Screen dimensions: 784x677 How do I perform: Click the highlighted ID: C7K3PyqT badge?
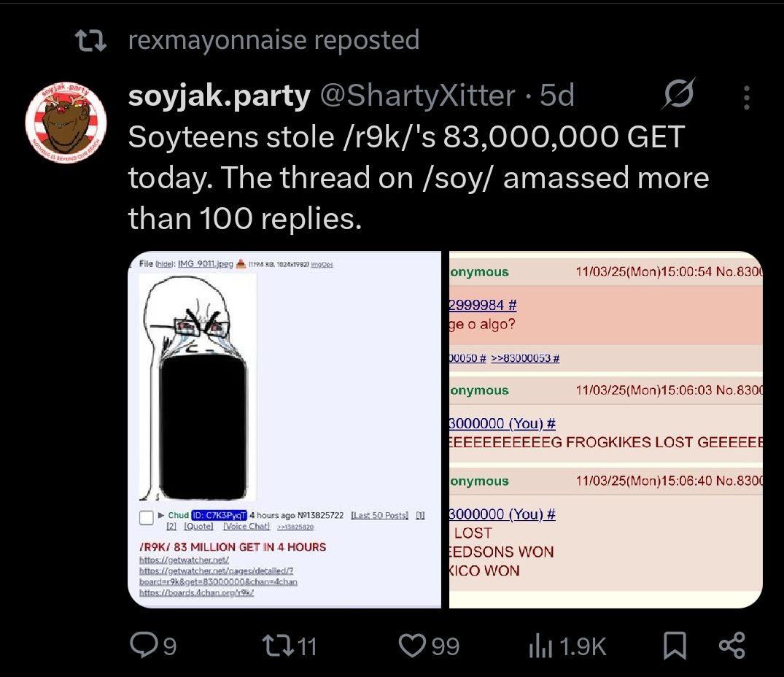coord(217,516)
